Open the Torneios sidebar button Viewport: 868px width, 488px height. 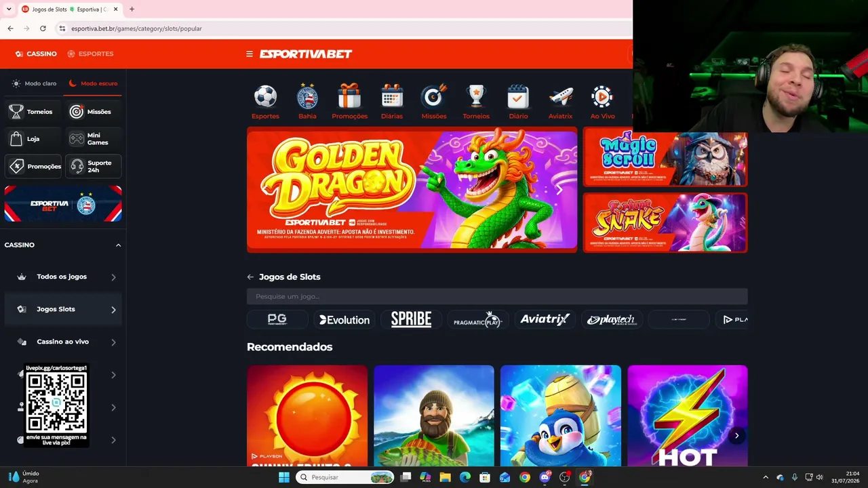point(33,112)
